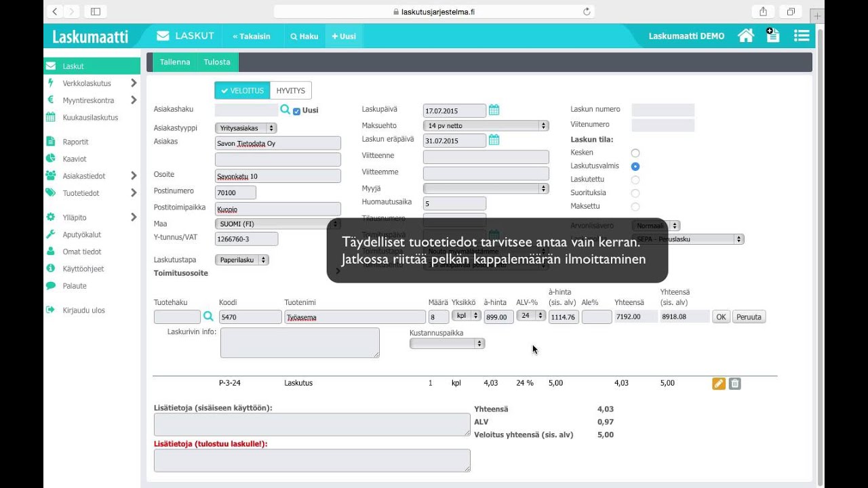Open Haku in the top menu
The height and width of the screenshot is (488, 868).
304,36
